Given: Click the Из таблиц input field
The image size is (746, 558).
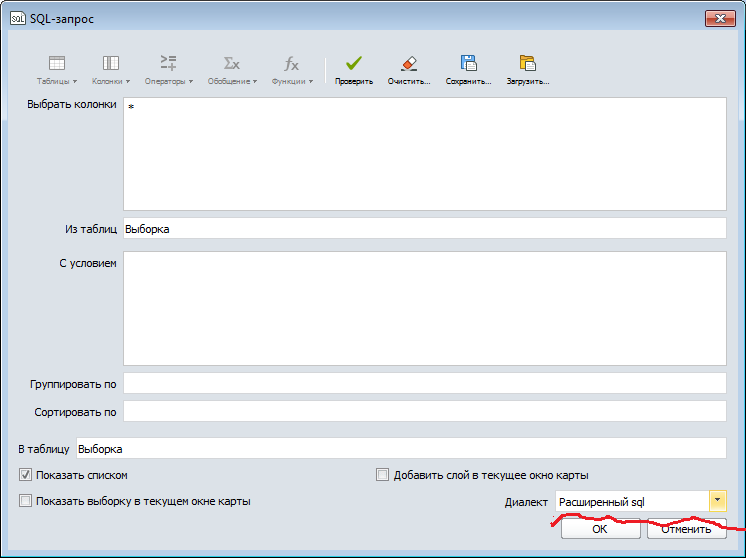Looking at the screenshot, I should (x=424, y=228).
